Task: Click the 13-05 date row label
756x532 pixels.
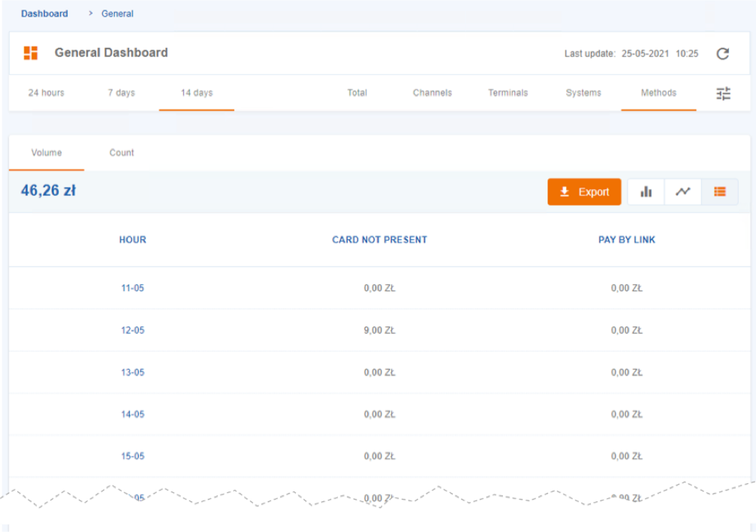Action: tap(133, 372)
